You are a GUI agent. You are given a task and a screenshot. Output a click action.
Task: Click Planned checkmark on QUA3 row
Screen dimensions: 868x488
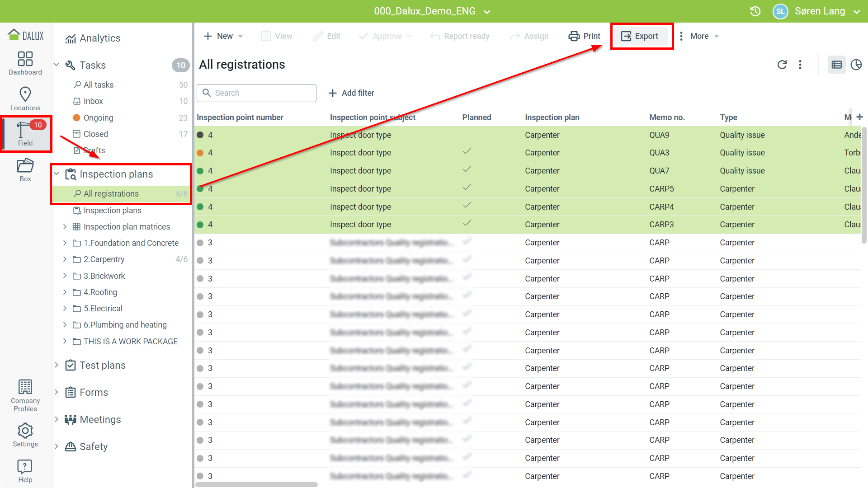click(467, 152)
